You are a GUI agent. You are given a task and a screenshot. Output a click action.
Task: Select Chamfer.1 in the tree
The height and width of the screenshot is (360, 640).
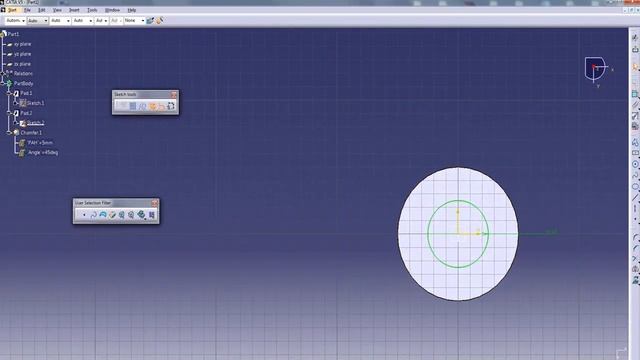(x=31, y=133)
